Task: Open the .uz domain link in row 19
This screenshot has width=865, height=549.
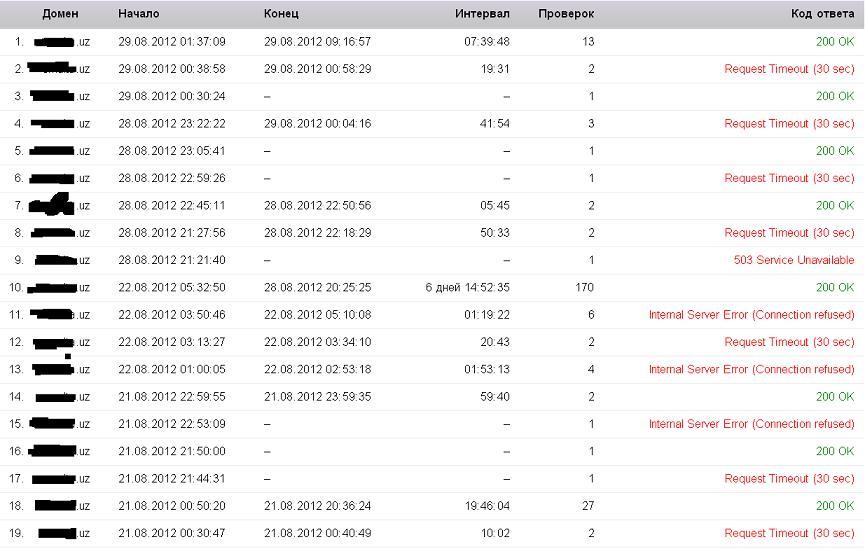Action: pos(64,534)
